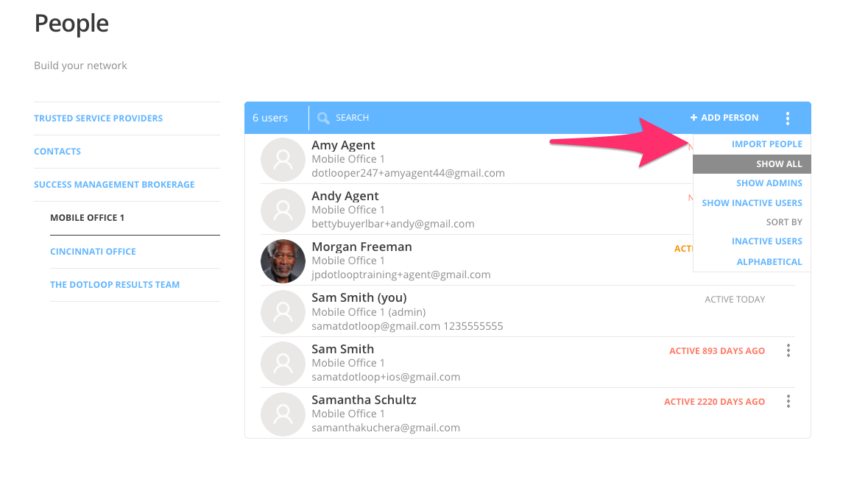Click the search magnifier icon
The width and height of the screenshot is (868, 488).
[324, 118]
